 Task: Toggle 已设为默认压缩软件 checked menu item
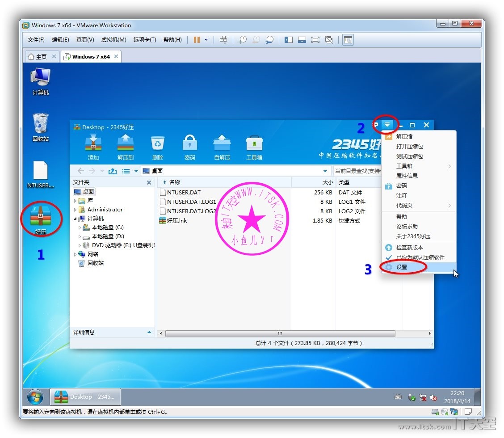point(420,257)
